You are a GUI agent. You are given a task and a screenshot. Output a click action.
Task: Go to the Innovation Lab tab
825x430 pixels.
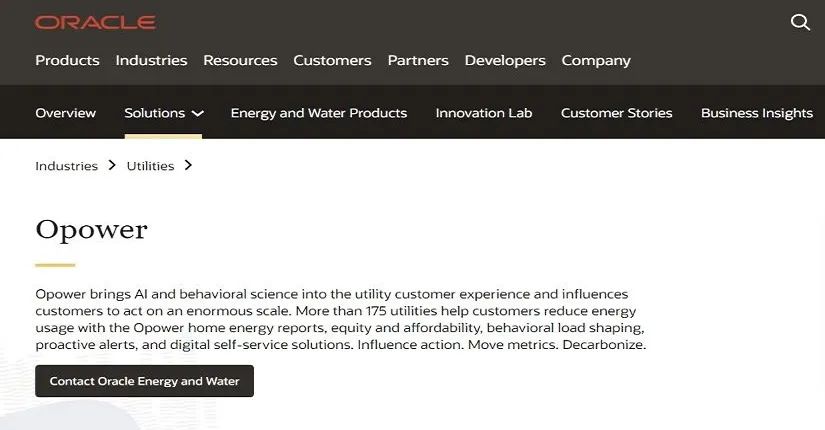tap(484, 113)
